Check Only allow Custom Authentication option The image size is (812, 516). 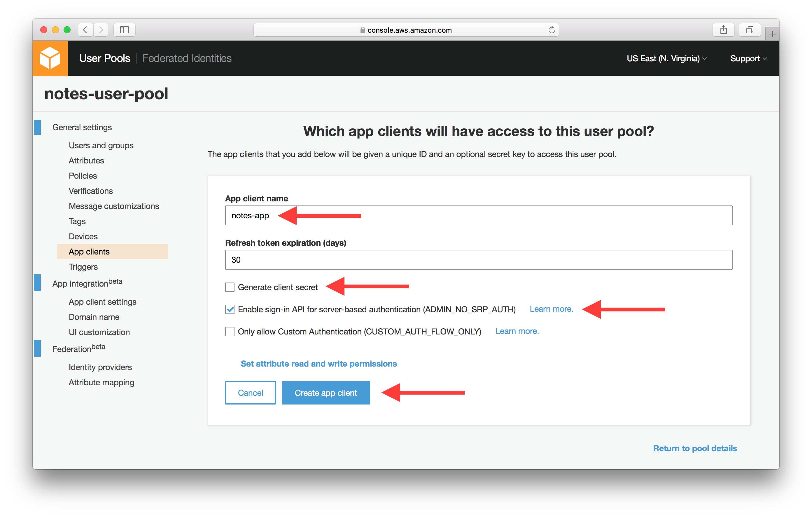pyautogui.click(x=230, y=331)
